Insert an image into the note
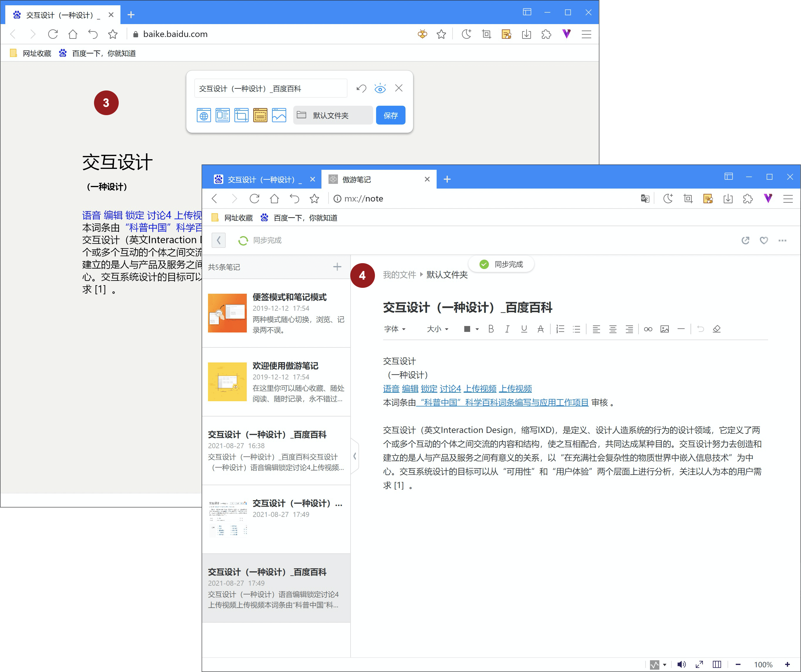801x672 pixels. pos(664,329)
